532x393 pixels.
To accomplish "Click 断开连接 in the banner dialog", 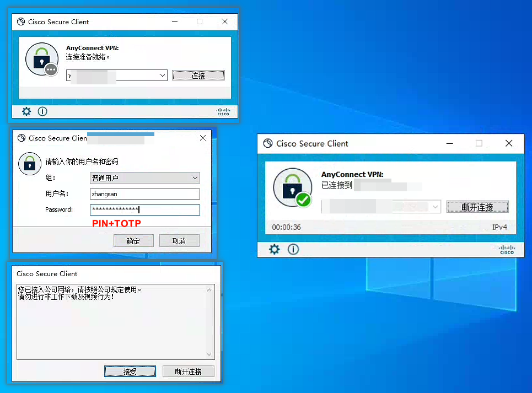I will (x=189, y=372).
